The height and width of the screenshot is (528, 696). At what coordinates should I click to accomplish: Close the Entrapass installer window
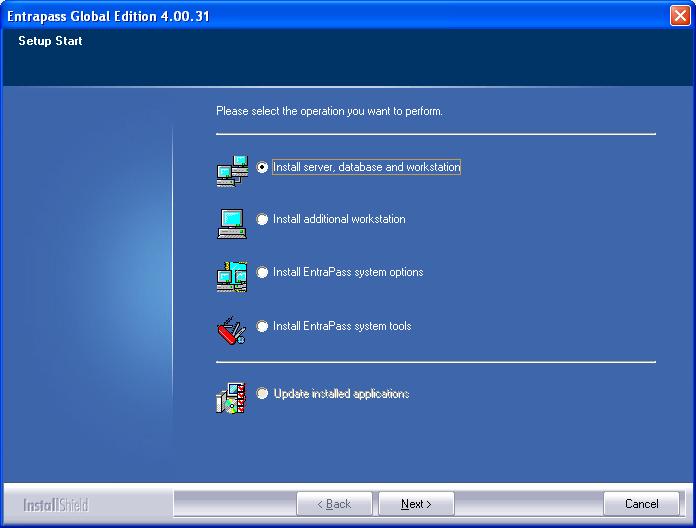pos(680,16)
